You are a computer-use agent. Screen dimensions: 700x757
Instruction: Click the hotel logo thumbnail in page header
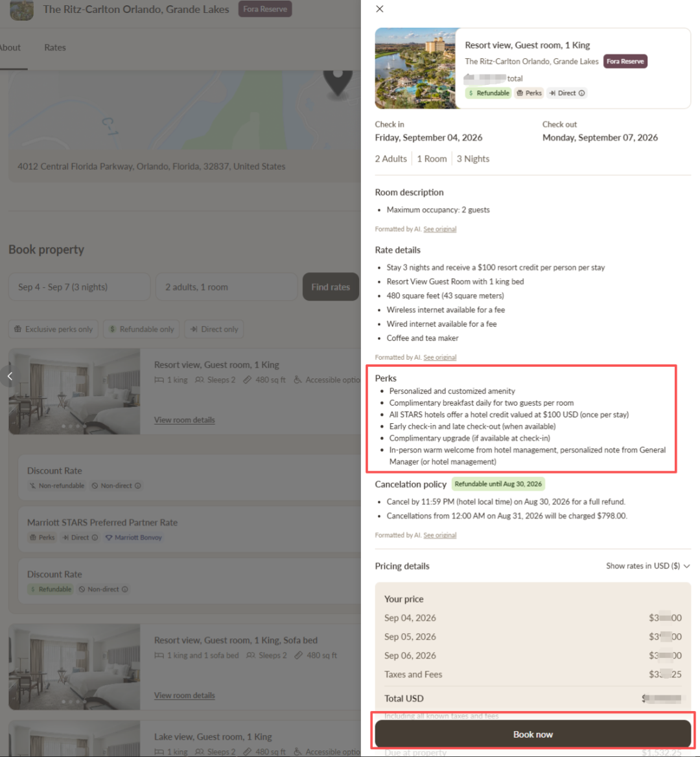(22, 10)
